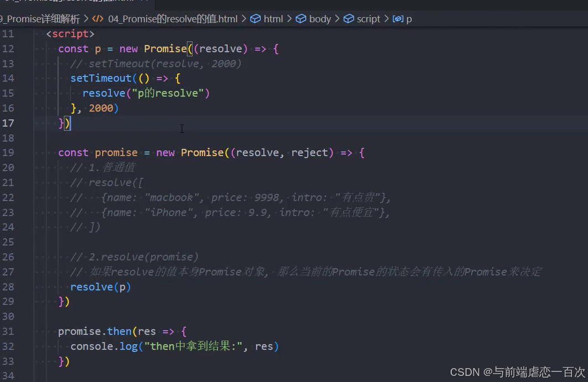
Task: Click the symbol icon before "html" breadcrumb
Action: 254,18
